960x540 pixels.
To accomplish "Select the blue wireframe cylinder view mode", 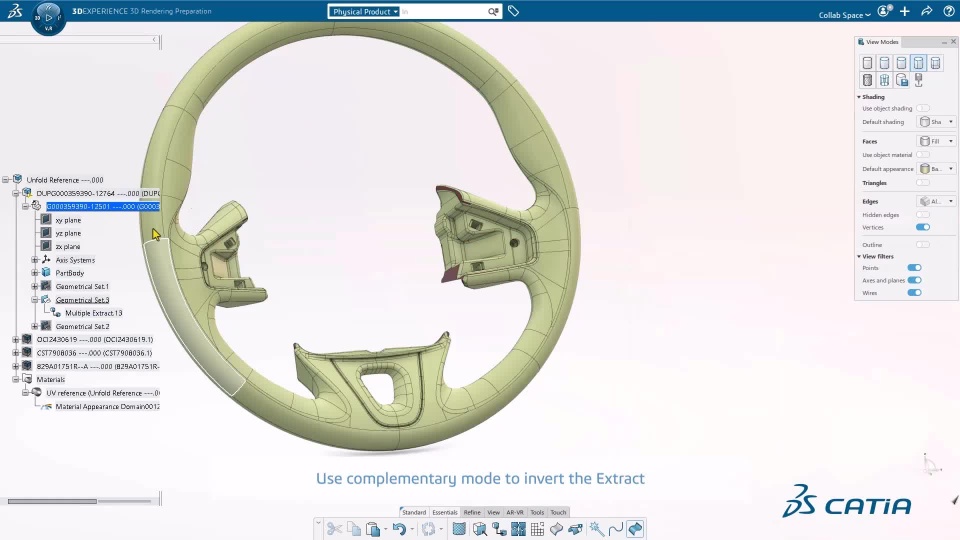I will pyautogui.click(x=885, y=80).
